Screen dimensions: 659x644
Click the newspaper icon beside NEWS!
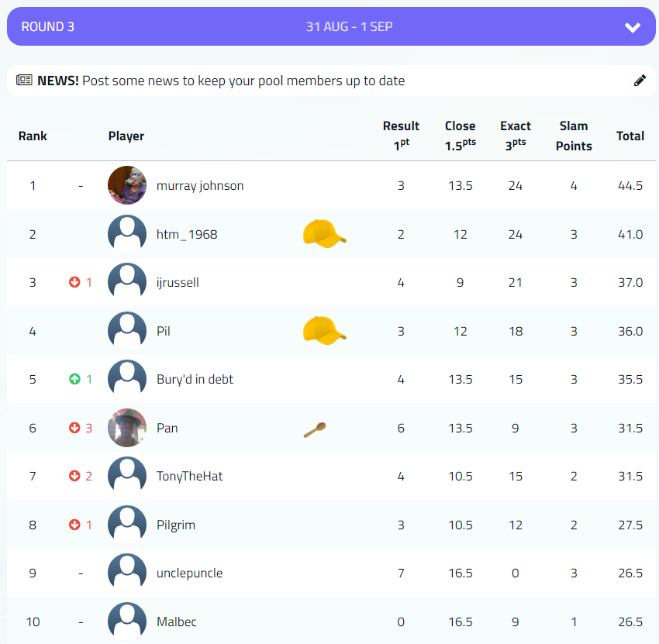(24, 81)
